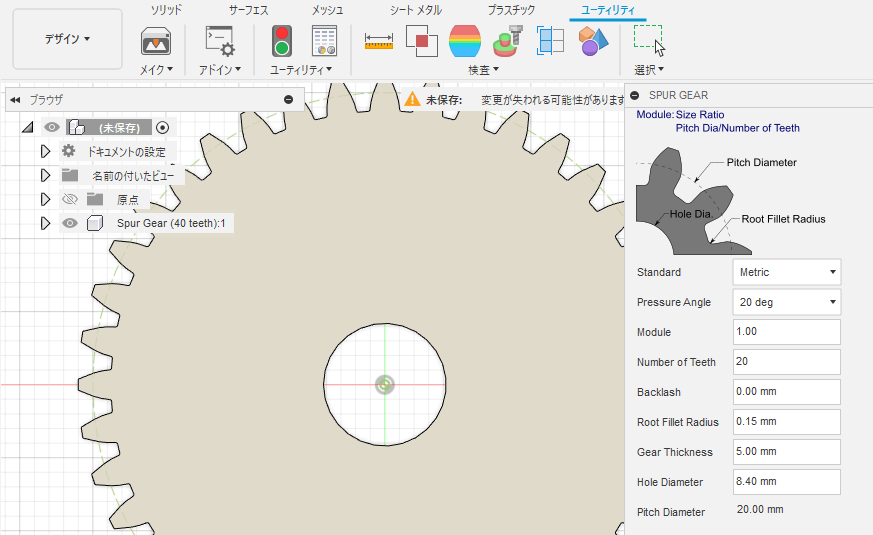Switch to the メッシュ tab

pyautogui.click(x=327, y=10)
